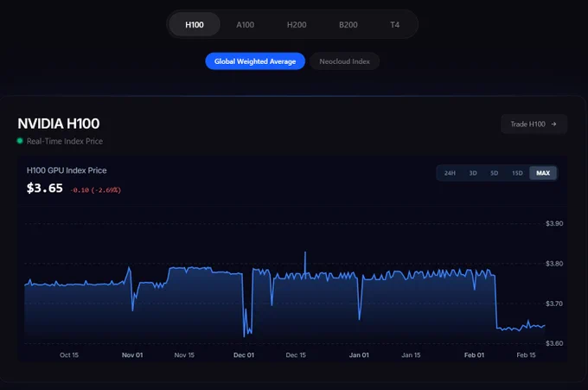Select Global Weighted Average index
Screen dimensions: 588x390
tap(255, 61)
